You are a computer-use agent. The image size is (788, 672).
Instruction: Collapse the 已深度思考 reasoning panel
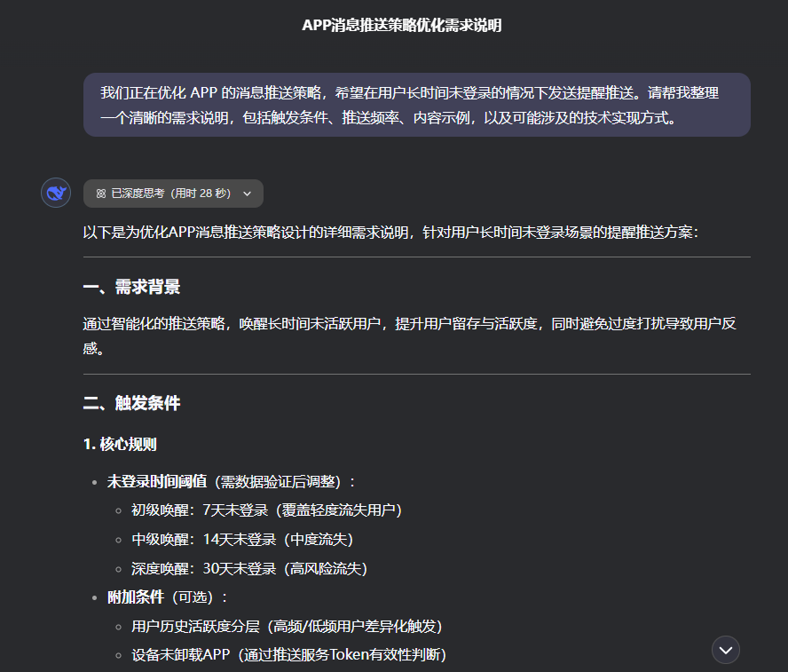point(173,193)
